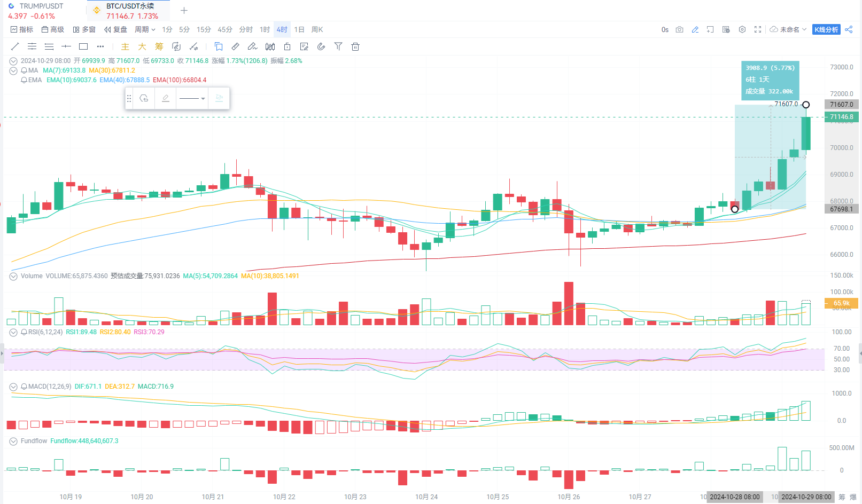Click the filter funnel icon
This screenshot has width=862, height=504.
[338, 46]
